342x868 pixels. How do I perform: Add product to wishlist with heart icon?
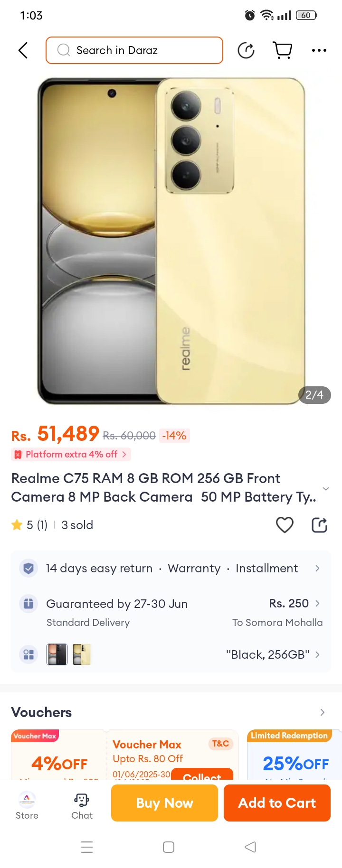(x=285, y=525)
